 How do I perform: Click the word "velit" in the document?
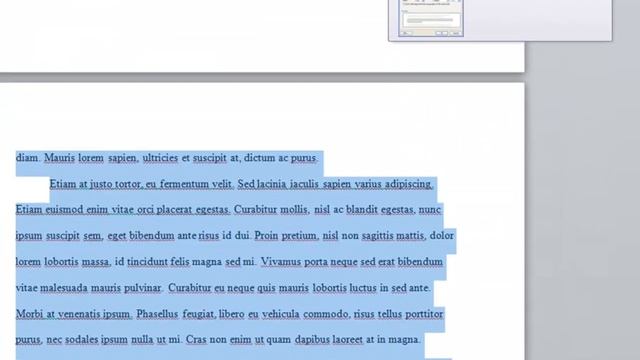click(x=222, y=184)
